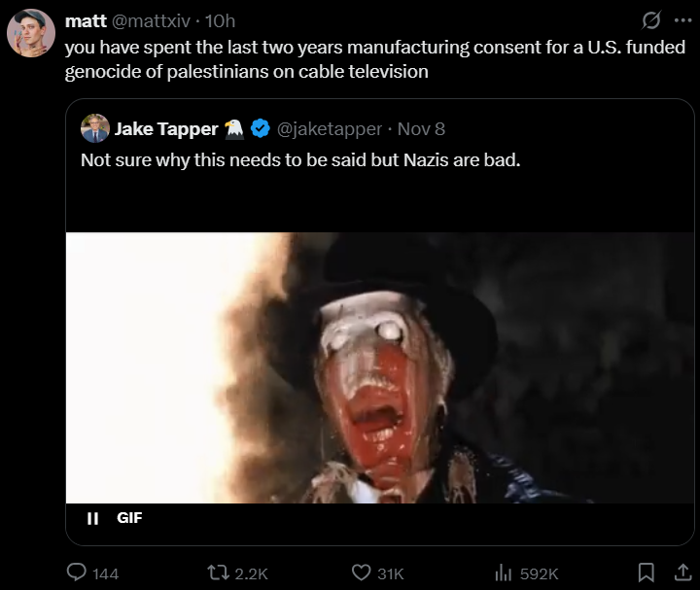
Task: Click matt's profile avatar
Action: click(31, 34)
